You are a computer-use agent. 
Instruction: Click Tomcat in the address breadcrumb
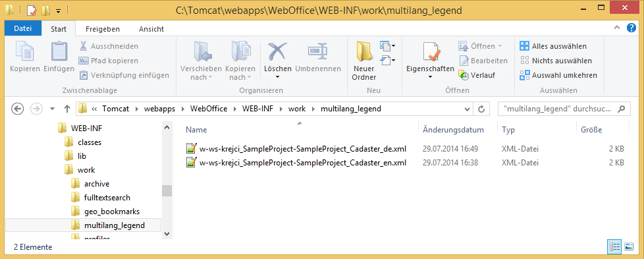coord(115,109)
